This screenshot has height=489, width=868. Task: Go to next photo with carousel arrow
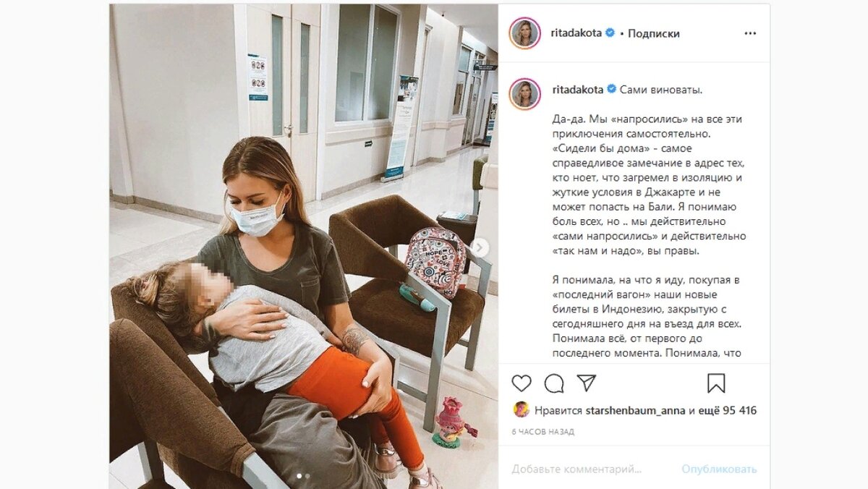coord(480,248)
